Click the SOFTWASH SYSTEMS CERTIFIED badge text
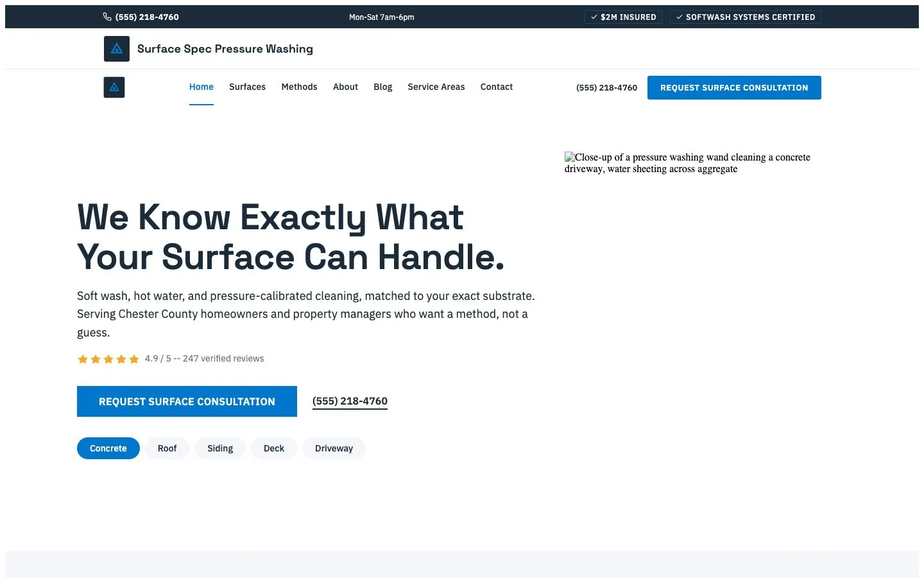 click(x=750, y=17)
